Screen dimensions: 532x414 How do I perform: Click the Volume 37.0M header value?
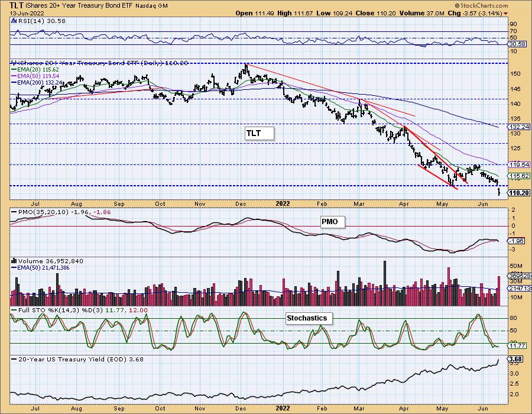click(421, 13)
